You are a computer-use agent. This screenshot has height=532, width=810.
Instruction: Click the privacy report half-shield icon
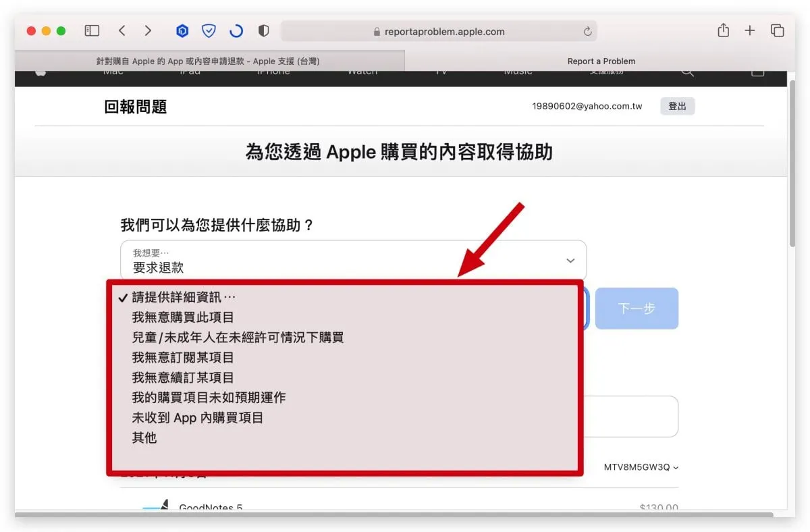[264, 30]
